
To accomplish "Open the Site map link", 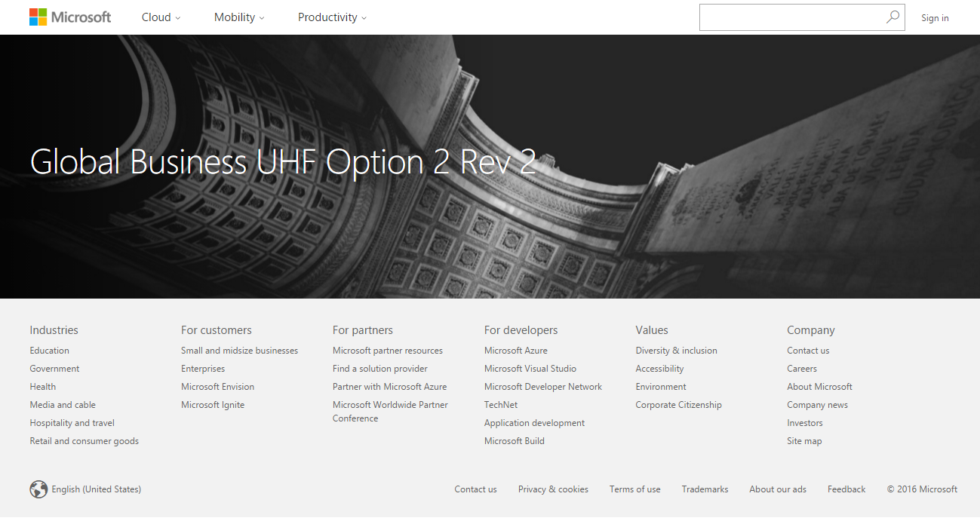I will [804, 441].
